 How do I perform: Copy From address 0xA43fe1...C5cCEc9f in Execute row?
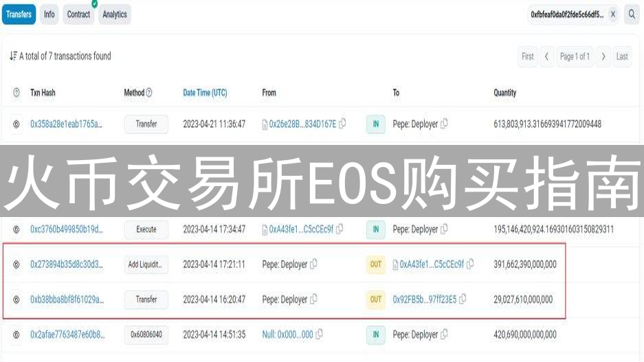[x=340, y=229]
